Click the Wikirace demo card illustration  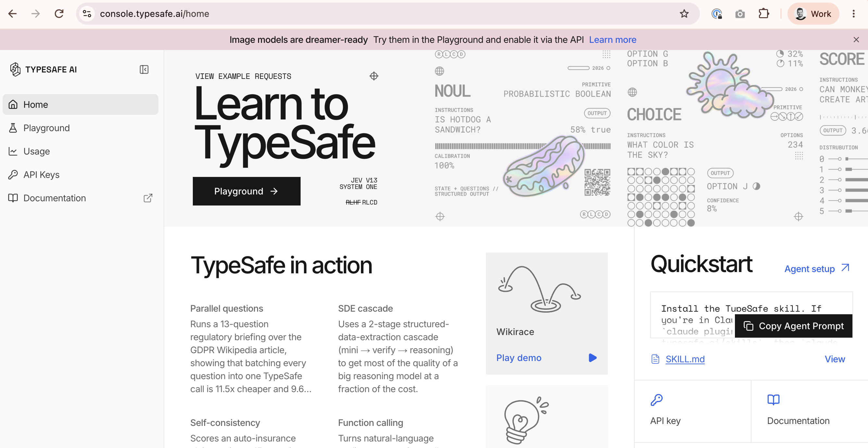coord(539,289)
